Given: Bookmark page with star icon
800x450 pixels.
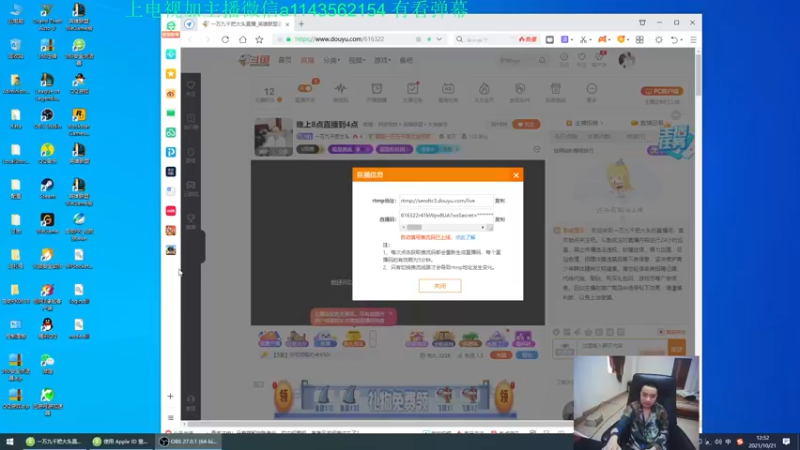Looking at the screenshot, I should click(x=259, y=39).
